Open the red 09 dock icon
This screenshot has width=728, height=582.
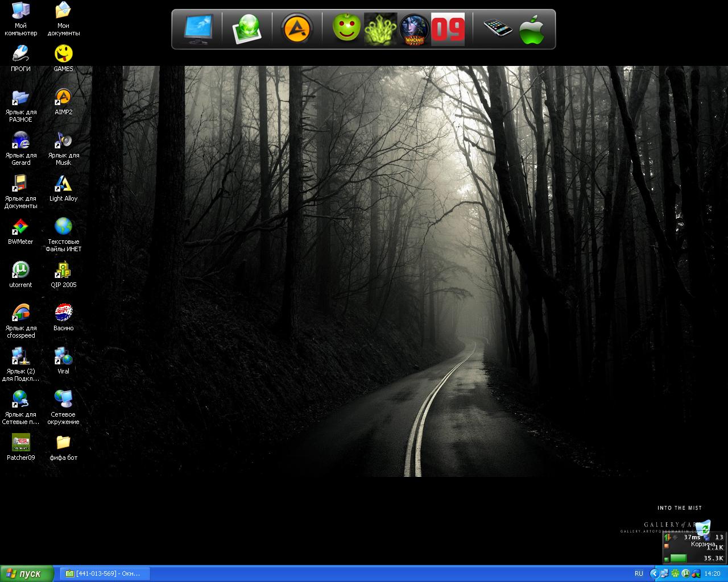coord(448,29)
